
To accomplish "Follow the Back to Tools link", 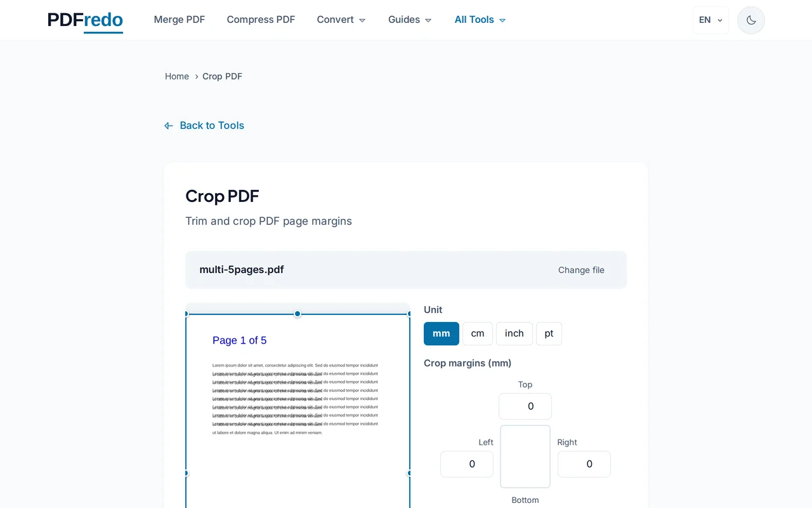I will click(212, 125).
